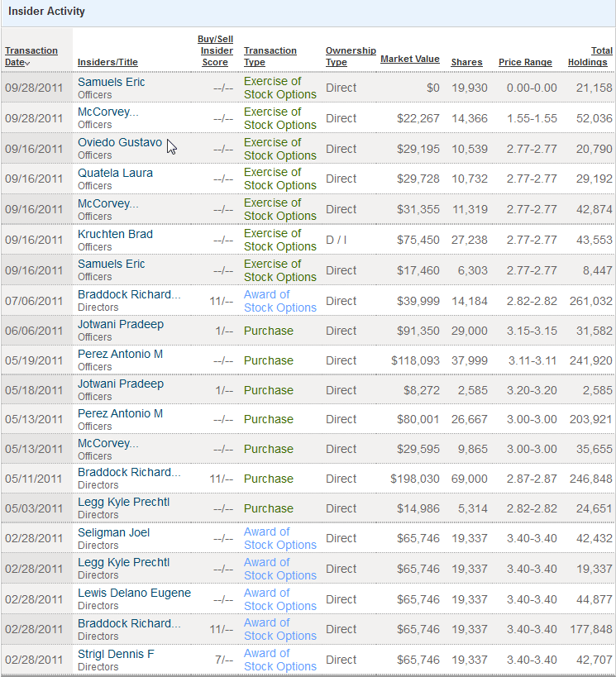Viewport: 616px width, 677px height.
Task: Open Strigl Dennis F profile
Action: tap(116, 654)
